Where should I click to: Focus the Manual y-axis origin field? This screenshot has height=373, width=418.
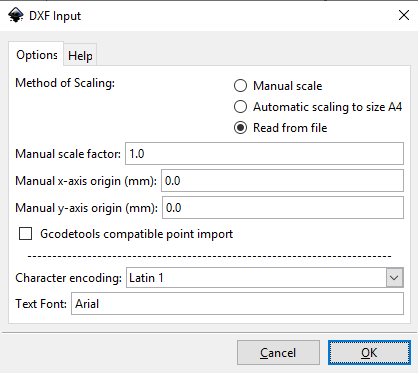point(283,208)
